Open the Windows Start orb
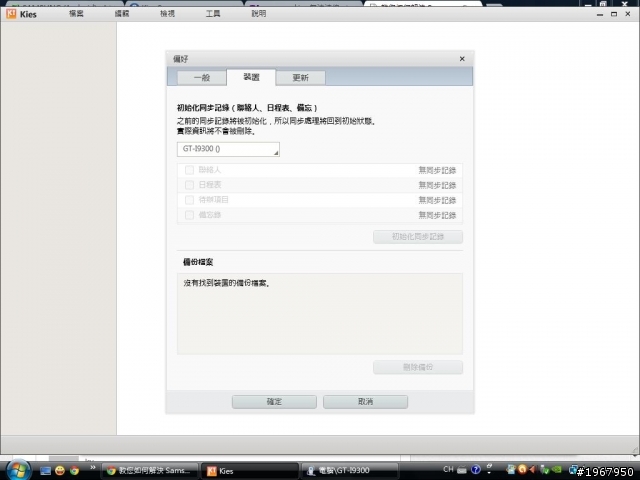This screenshot has height=480, width=640. [x=18, y=470]
